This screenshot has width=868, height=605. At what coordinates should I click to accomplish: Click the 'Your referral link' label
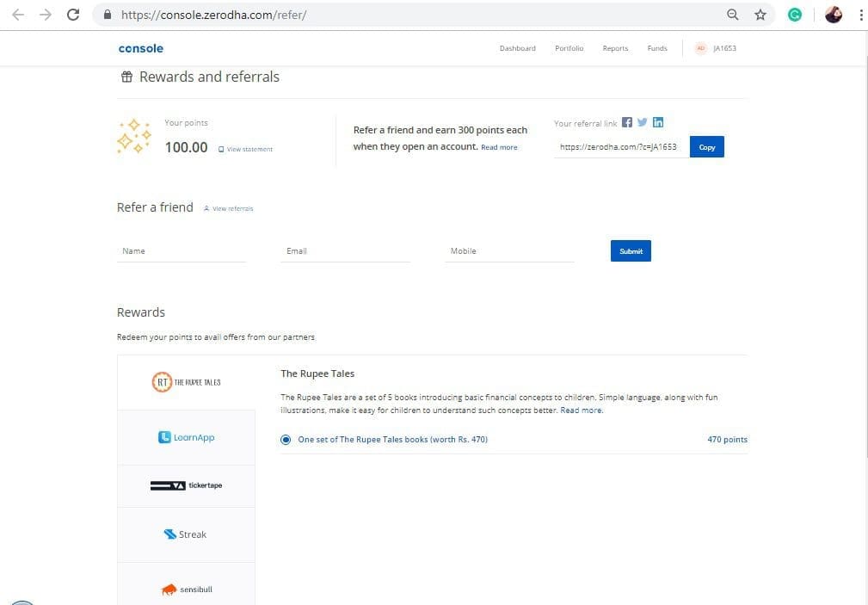tap(585, 124)
